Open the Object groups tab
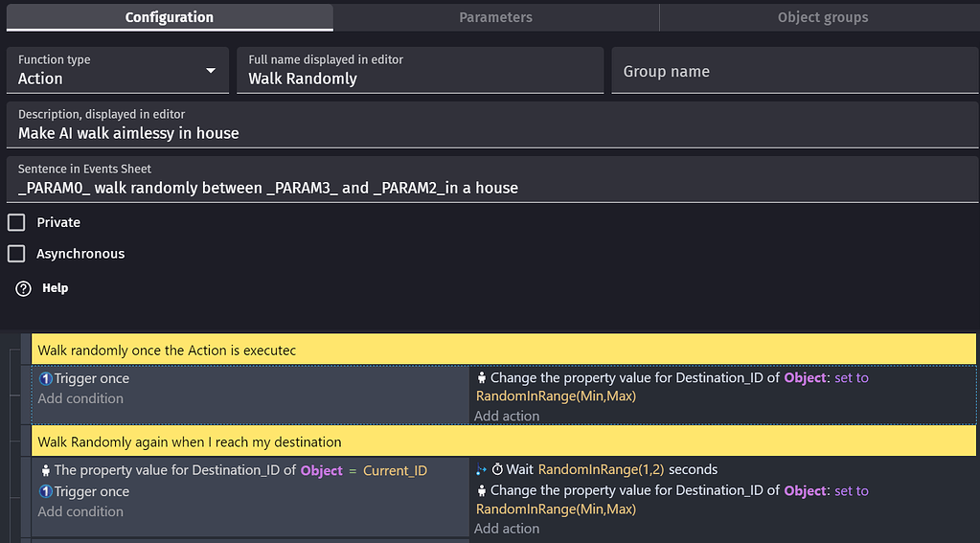Screen dimensions: 980x543 tap(823, 17)
